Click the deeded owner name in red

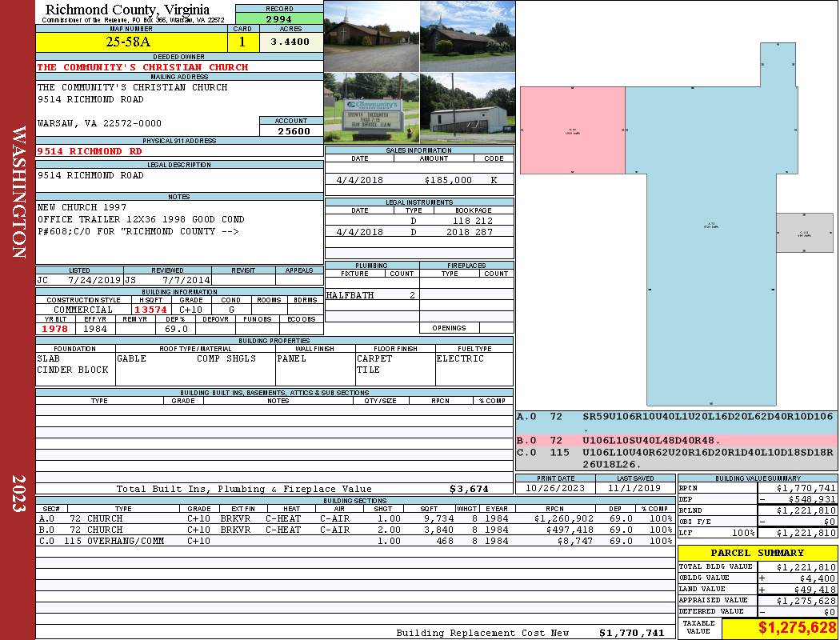(x=142, y=67)
